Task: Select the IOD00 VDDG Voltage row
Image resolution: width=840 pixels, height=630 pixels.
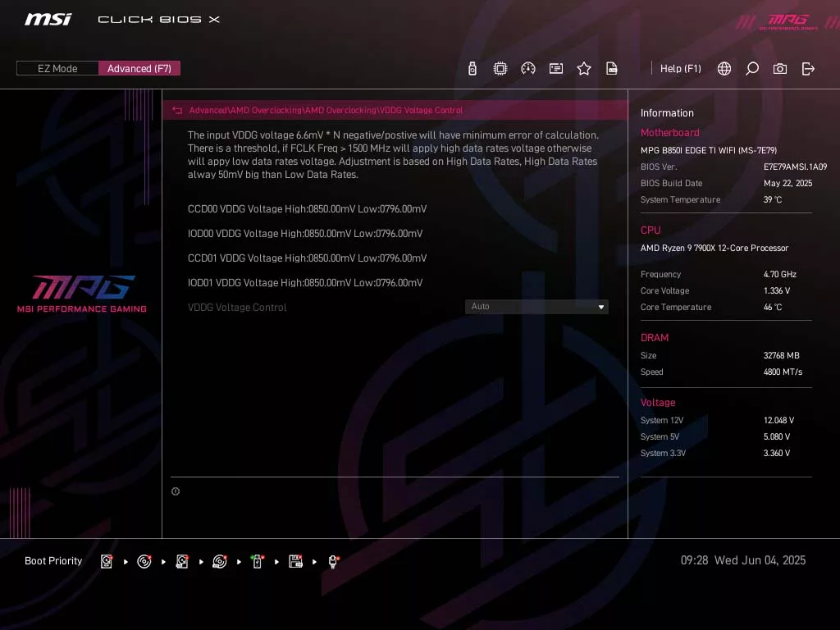Action: pos(305,234)
